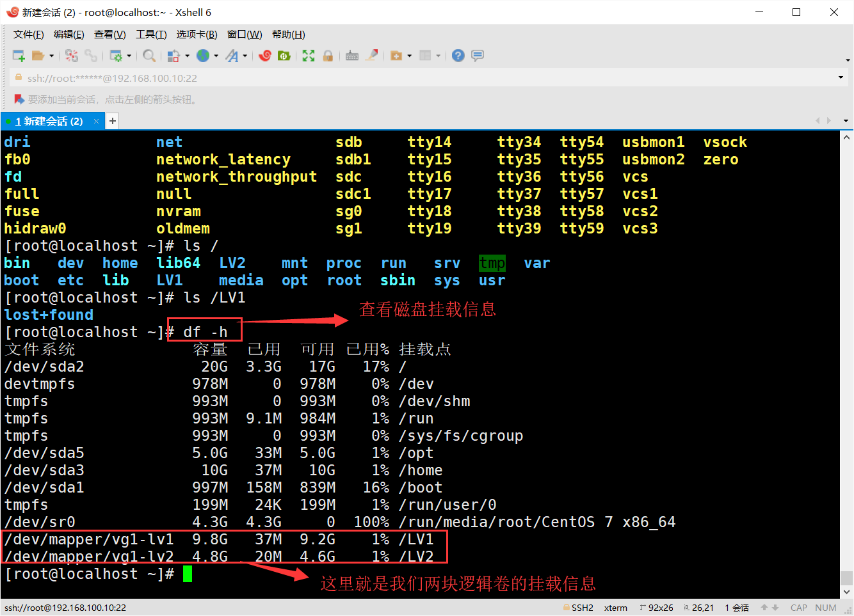854x616 pixels.
Task: Close the 新建会话 (2) tab
Action: [96, 121]
